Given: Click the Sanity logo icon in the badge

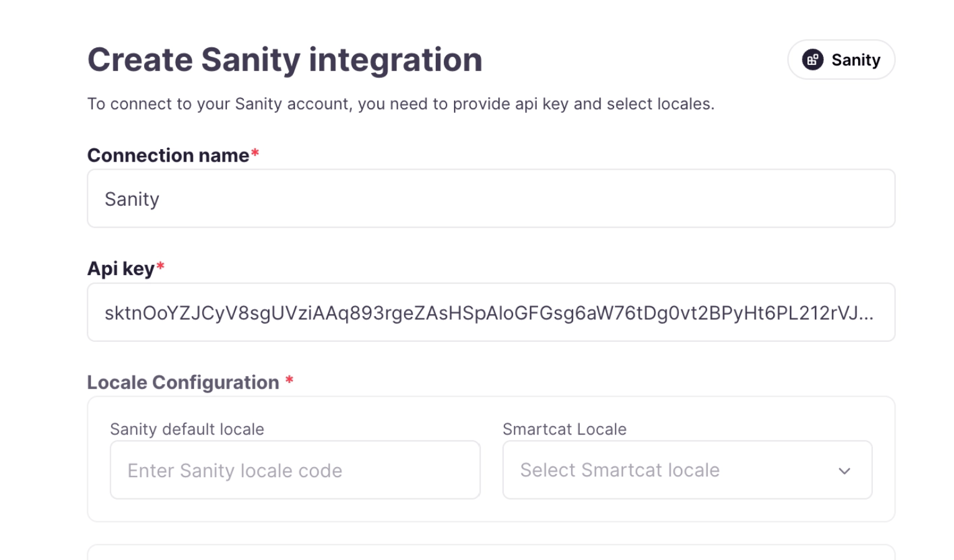Looking at the screenshot, I should click(x=812, y=60).
